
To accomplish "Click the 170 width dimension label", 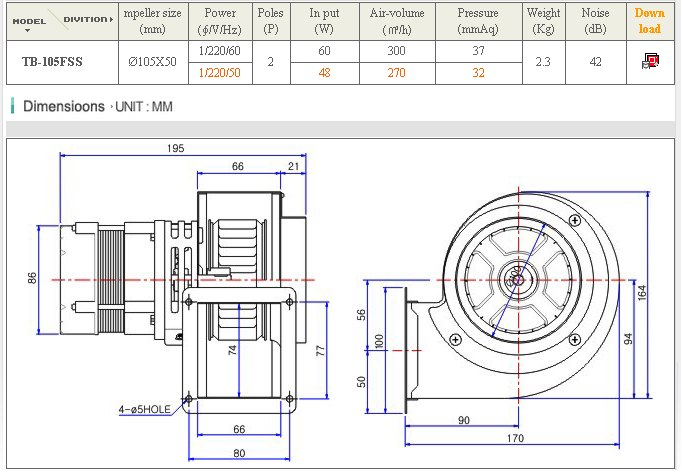I will click(x=514, y=437).
